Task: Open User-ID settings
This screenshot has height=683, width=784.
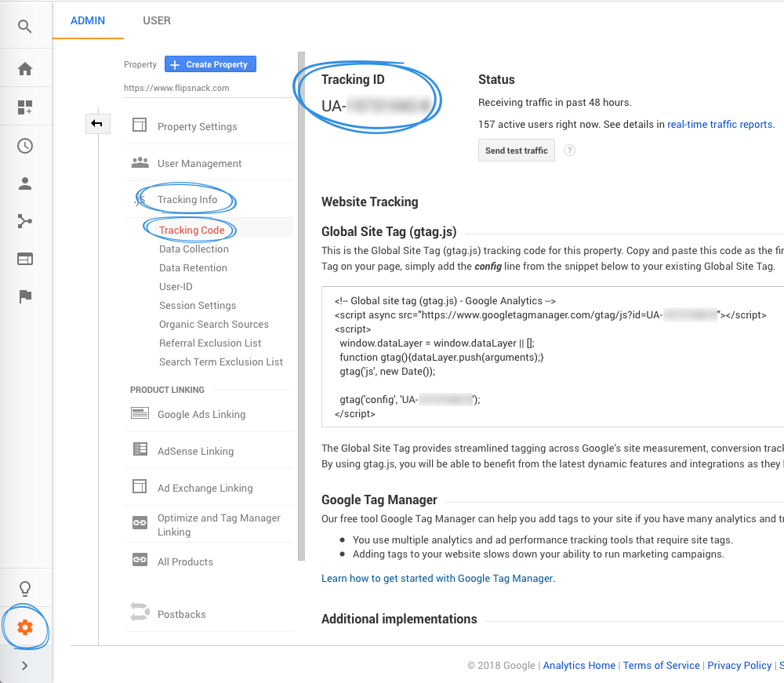Action: [x=176, y=286]
